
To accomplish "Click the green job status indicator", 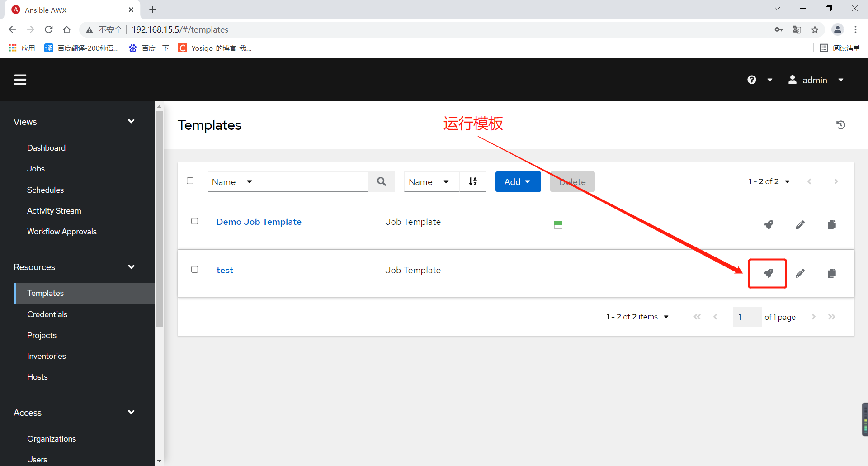I will 558,225.
